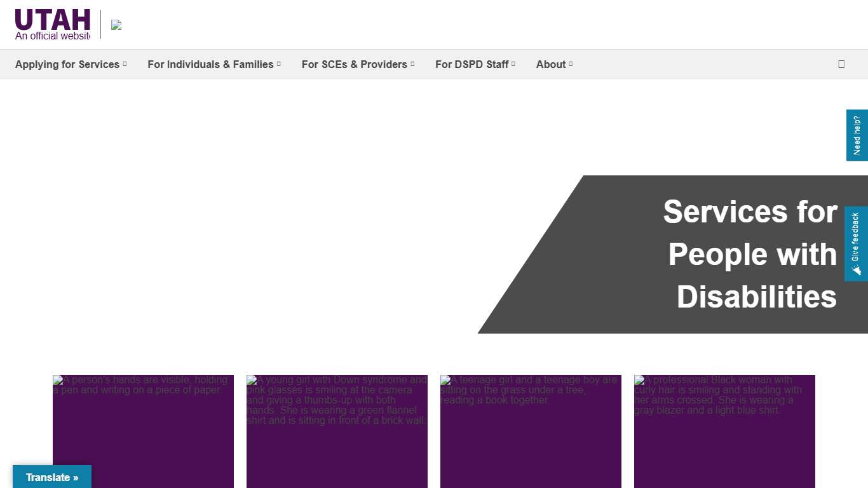Expand the arrow beside For DSPD Staff

click(513, 64)
